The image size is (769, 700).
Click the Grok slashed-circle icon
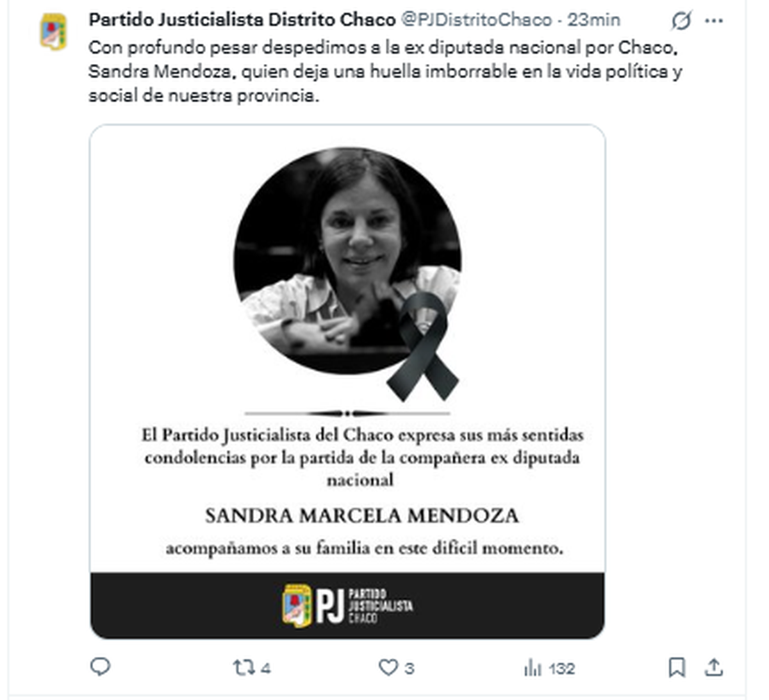click(681, 20)
